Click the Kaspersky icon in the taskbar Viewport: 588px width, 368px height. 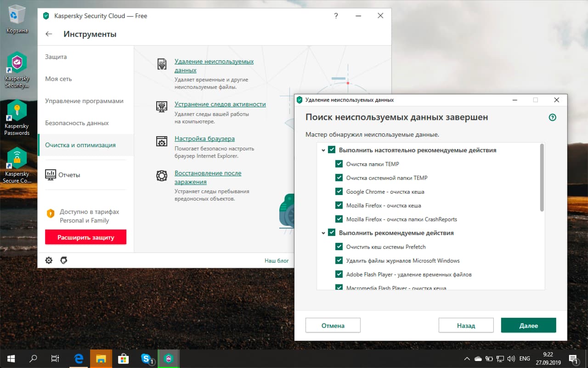tap(169, 358)
